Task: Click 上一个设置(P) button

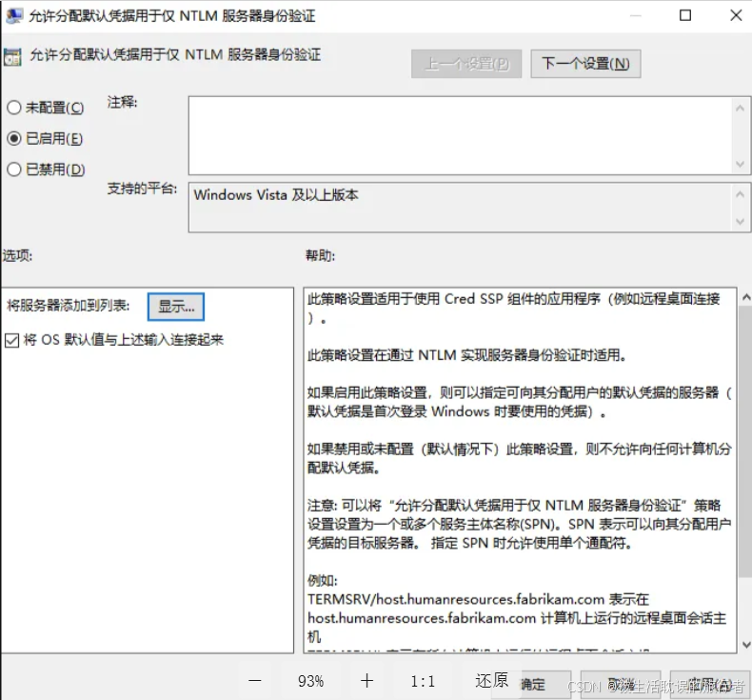Action: [466, 63]
